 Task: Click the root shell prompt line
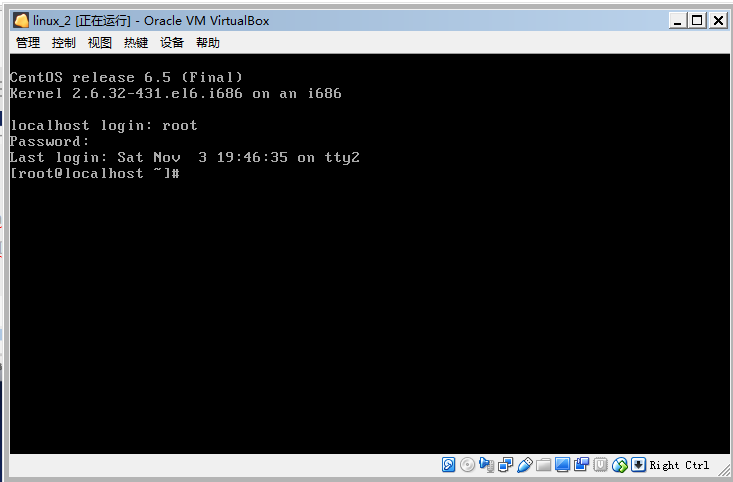(95, 173)
